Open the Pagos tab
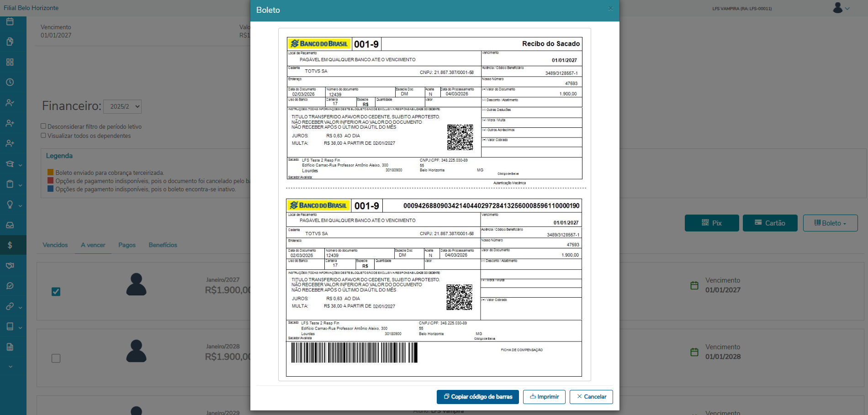 pos(127,245)
